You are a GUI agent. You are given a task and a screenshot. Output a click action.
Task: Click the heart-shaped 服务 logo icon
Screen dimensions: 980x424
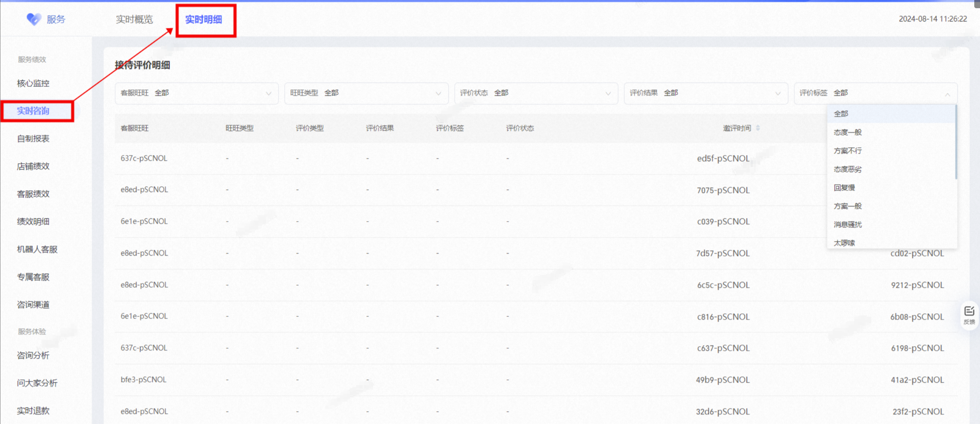click(x=34, y=19)
